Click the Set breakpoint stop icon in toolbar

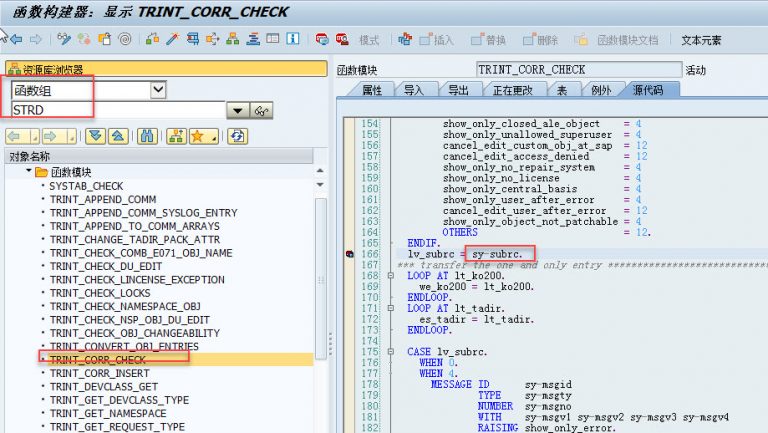323,39
